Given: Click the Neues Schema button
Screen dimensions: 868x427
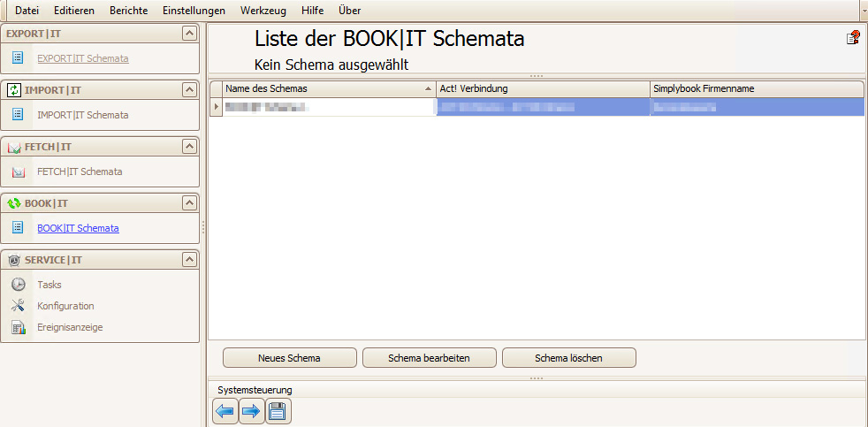Looking at the screenshot, I should pos(290,358).
